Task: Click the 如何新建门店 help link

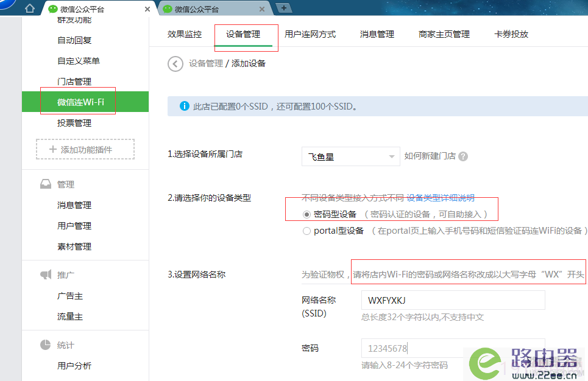Action: tap(430, 156)
